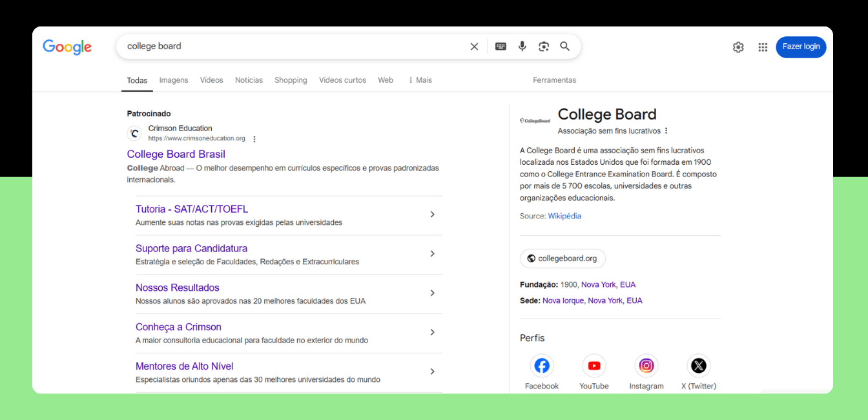Switch to the Imagens tab
This screenshot has width=868, height=420.
174,80
